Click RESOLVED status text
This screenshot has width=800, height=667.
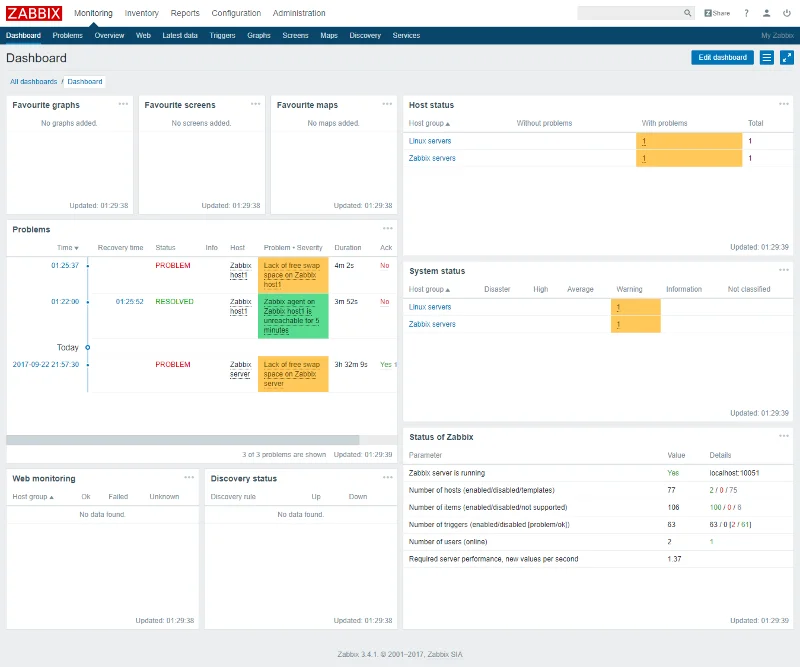174,302
